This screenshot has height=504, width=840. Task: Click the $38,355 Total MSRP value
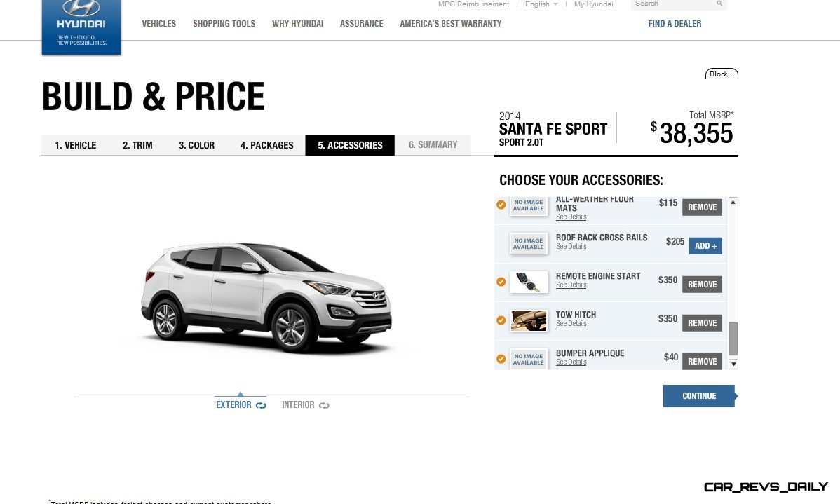point(691,133)
